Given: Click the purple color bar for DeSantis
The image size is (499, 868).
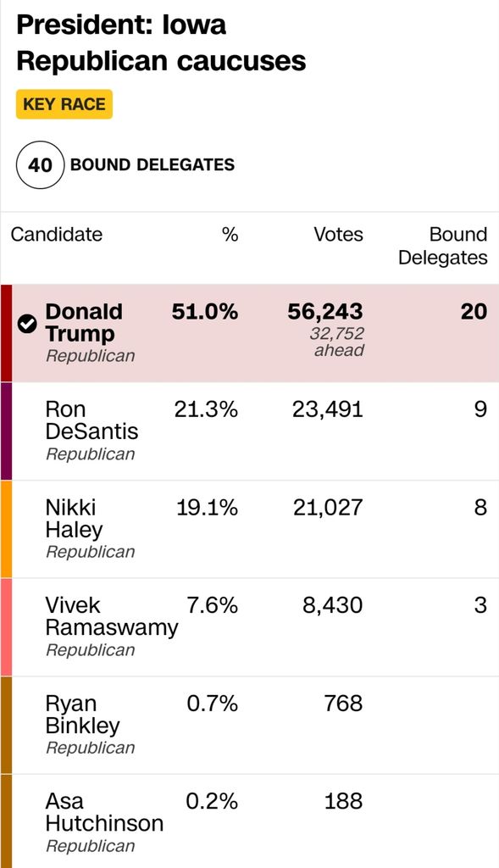Looking at the screenshot, I should (x=6, y=431).
